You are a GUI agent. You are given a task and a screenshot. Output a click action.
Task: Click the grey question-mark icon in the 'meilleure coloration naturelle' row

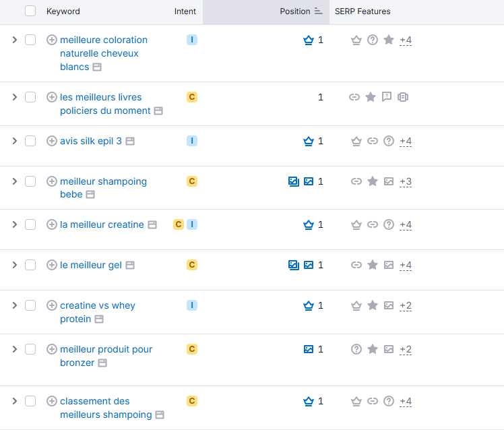[x=373, y=40]
